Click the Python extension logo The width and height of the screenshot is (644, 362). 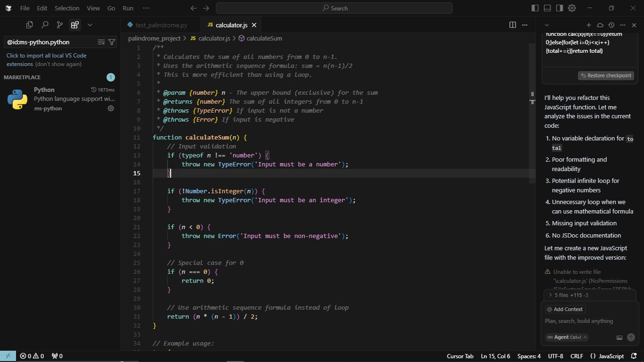17,99
